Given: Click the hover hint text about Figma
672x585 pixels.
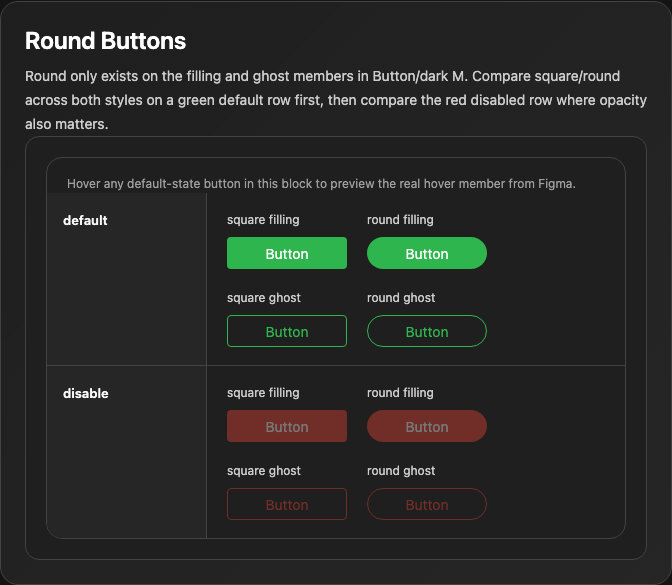Looking at the screenshot, I should click(321, 184).
